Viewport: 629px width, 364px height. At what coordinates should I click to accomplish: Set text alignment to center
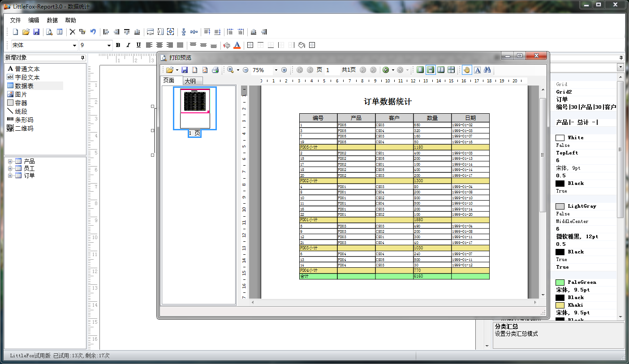[x=159, y=45]
